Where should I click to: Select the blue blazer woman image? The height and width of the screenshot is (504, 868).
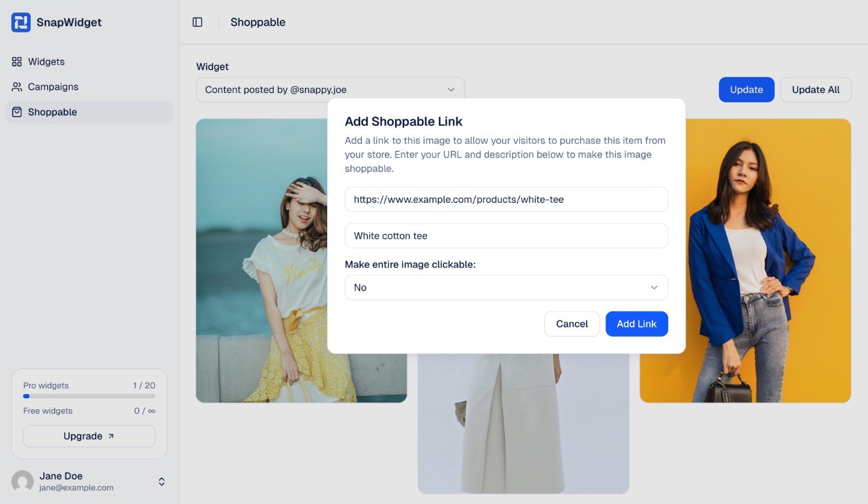(x=746, y=260)
